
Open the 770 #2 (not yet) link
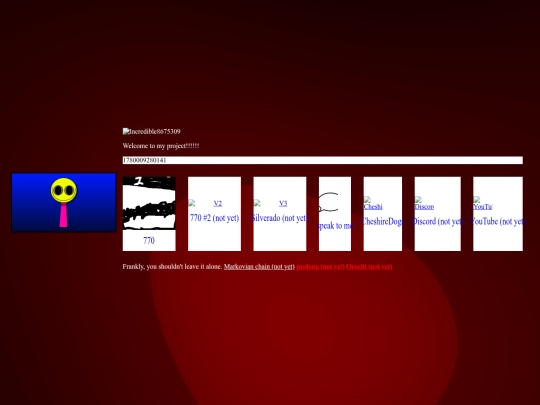215,218
